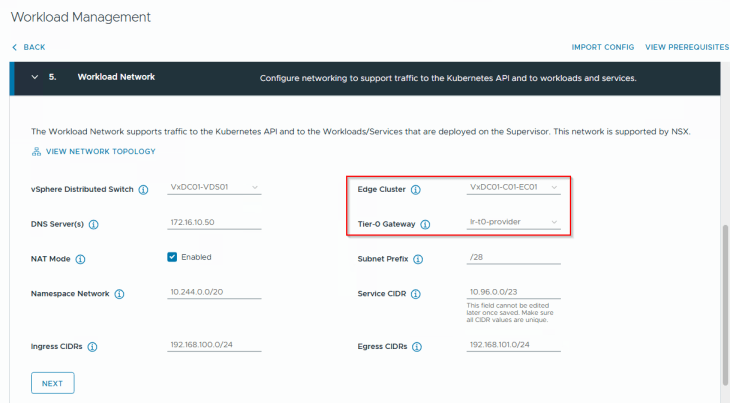Open the Edge Cluster dropdown
The width and height of the screenshot is (730, 403).
tap(513, 187)
